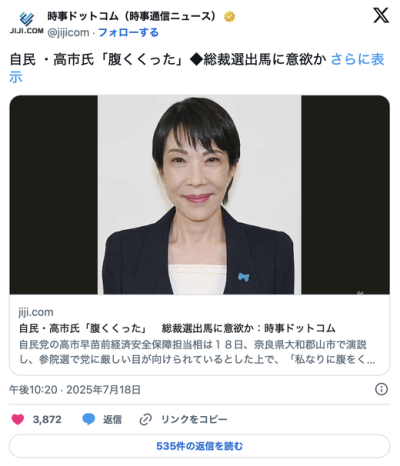Click フォローする to follow account
The height and width of the screenshot is (466, 400).
(x=128, y=32)
